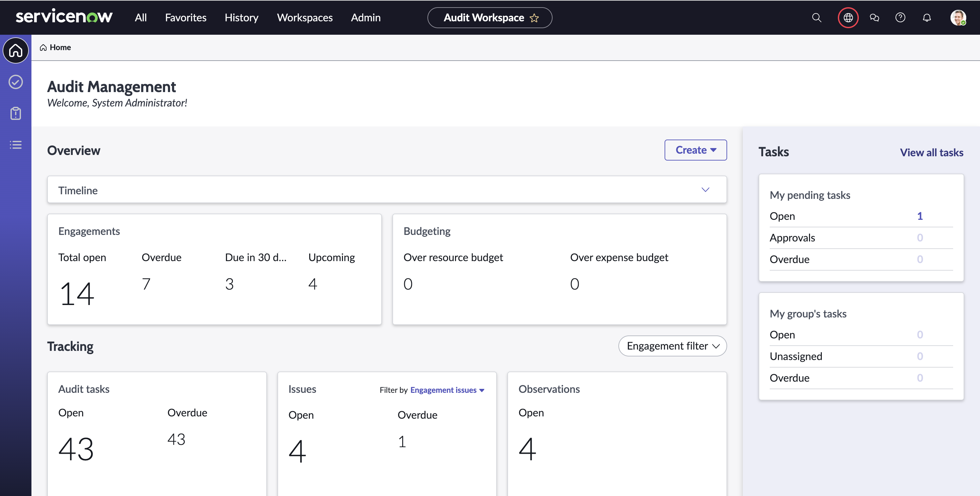Viewport: 980px width, 496px height.
Task: Click My group's tasks Unassigned count 0
Action: pos(920,356)
